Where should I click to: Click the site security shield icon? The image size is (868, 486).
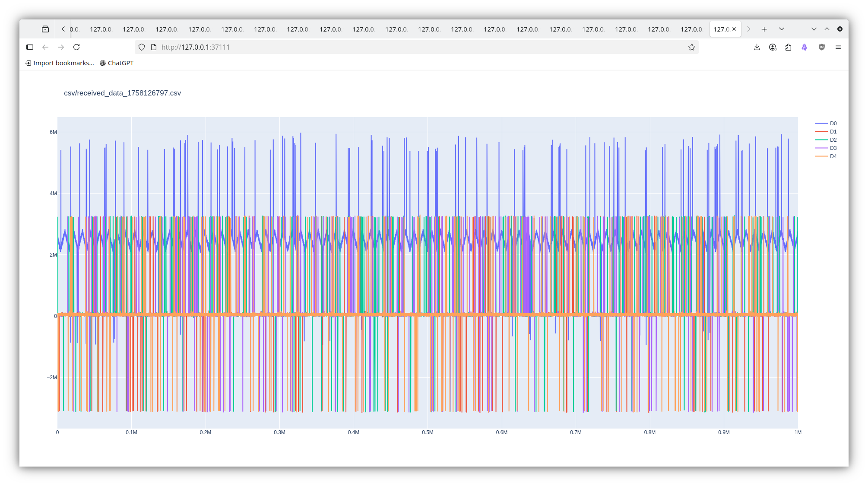[x=142, y=47]
